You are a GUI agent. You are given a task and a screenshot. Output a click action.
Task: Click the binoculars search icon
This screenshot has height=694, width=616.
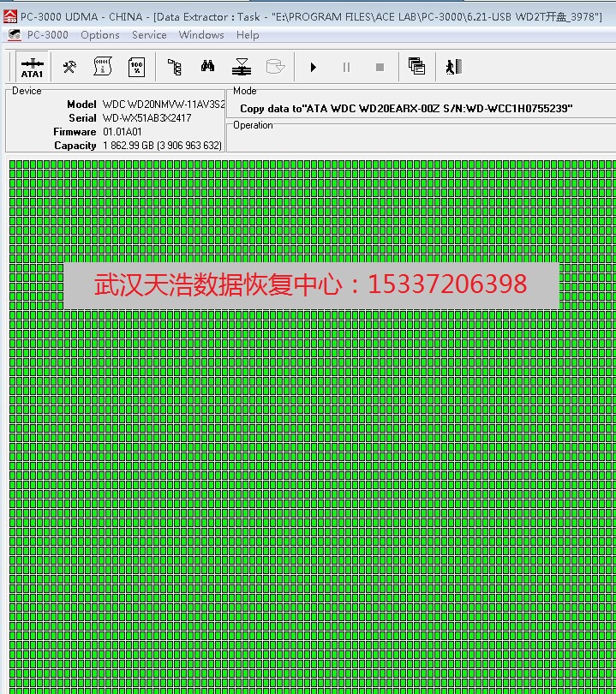click(x=207, y=67)
